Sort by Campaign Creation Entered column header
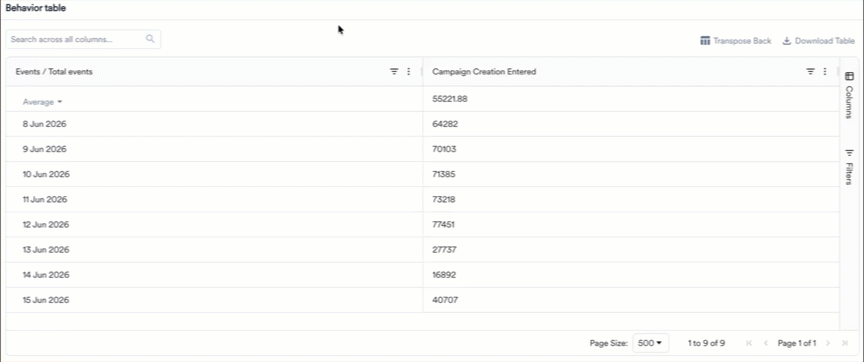The width and height of the screenshot is (864, 362). click(x=484, y=72)
